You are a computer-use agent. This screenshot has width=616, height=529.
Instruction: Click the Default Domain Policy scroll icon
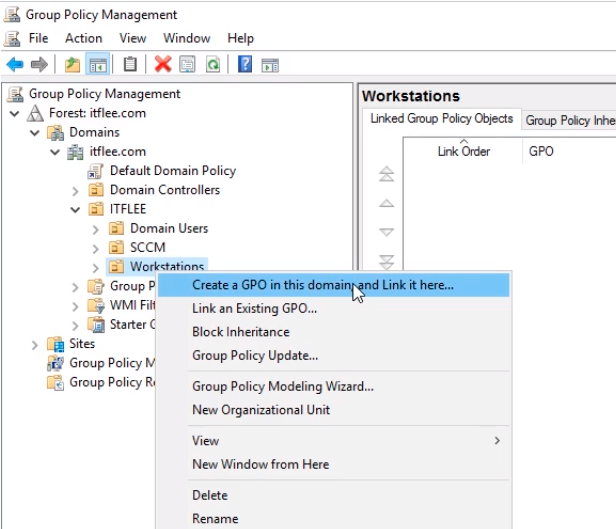(x=95, y=171)
